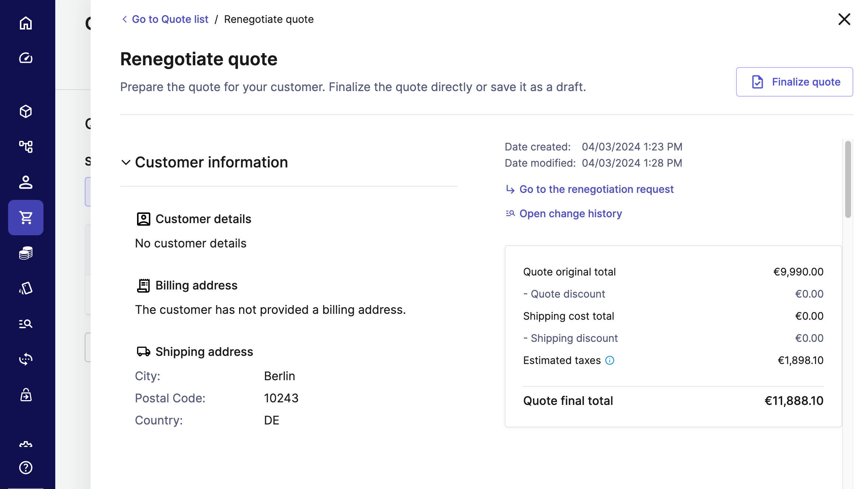Screen dimensions: 868x489
Task: Collapse the Customer information section
Action: click(126, 162)
